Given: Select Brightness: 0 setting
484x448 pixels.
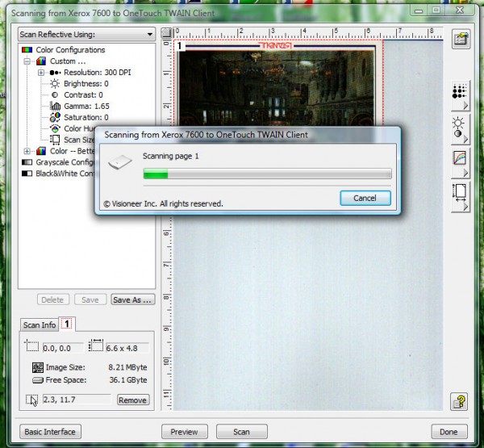Looking at the screenshot, I should [86, 84].
